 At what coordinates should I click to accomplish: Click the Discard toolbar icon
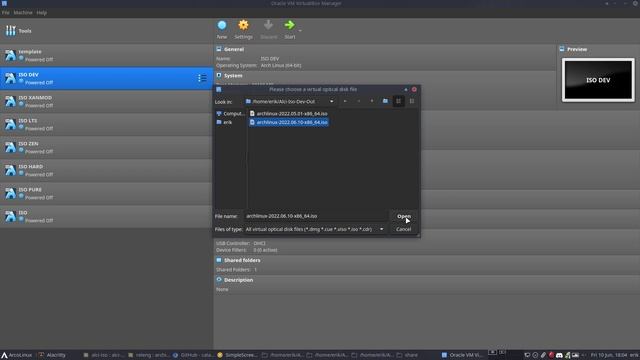[x=268, y=25]
